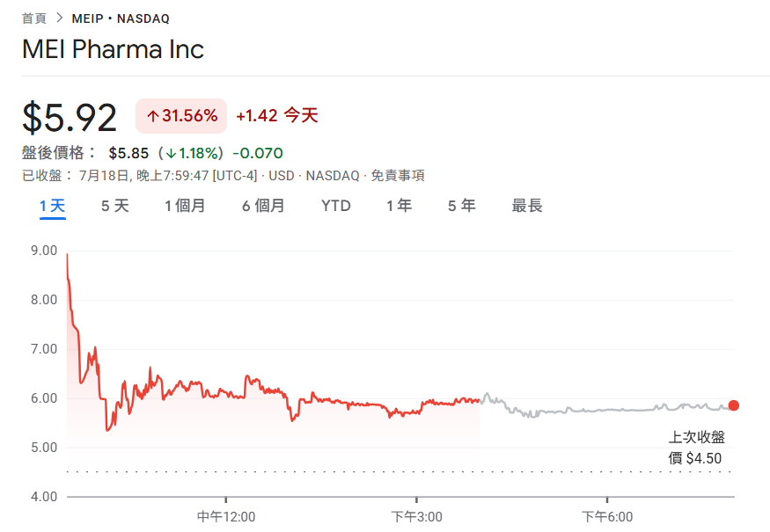Select the YTD chart range
This screenshot has width=770, height=532.
[x=336, y=206]
